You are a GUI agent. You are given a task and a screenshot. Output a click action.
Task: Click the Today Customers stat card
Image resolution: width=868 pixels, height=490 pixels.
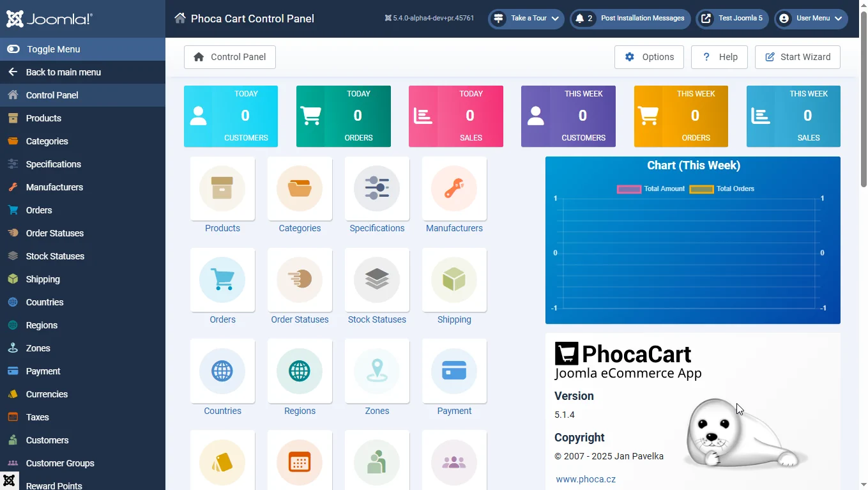click(231, 116)
